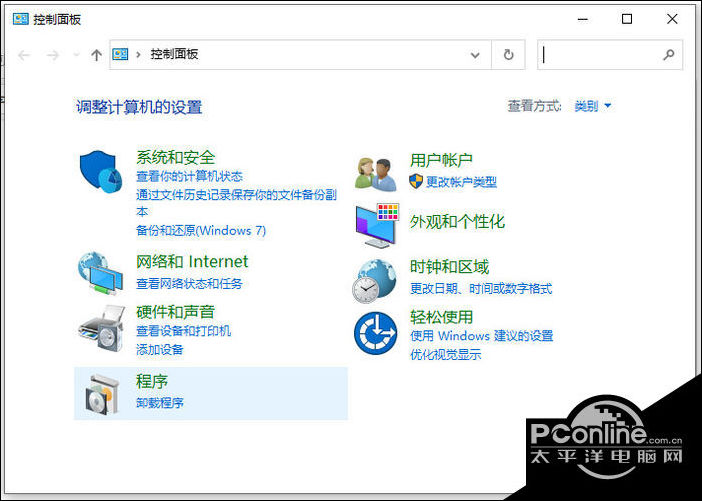Screen dimensions: 702x501
Task: Go forward with the right arrow button
Action: point(53,55)
